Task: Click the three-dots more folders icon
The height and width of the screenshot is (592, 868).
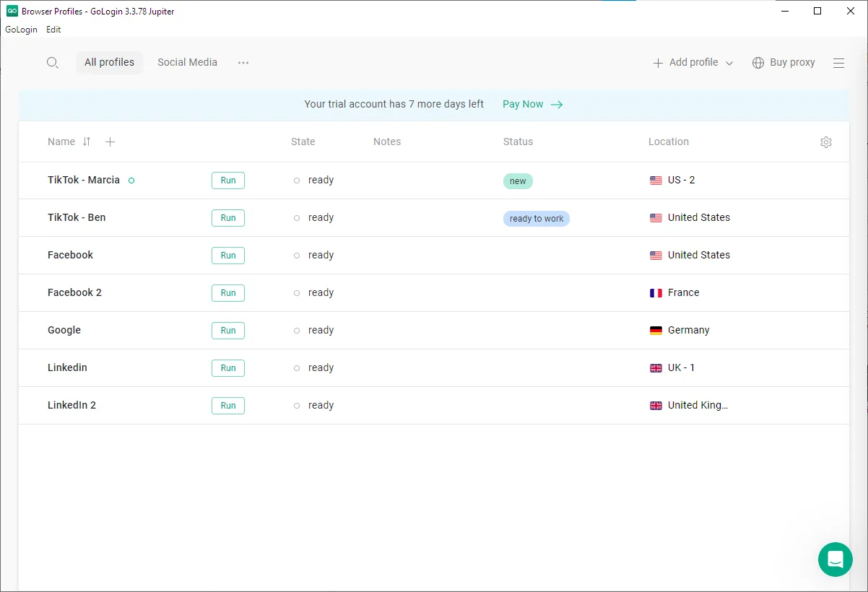Action: [243, 63]
